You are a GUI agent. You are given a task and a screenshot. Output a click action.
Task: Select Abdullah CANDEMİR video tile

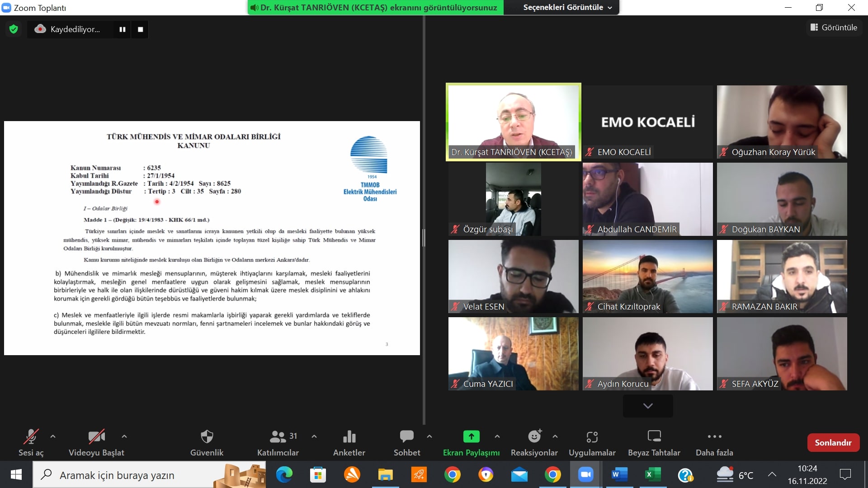pyautogui.click(x=648, y=199)
